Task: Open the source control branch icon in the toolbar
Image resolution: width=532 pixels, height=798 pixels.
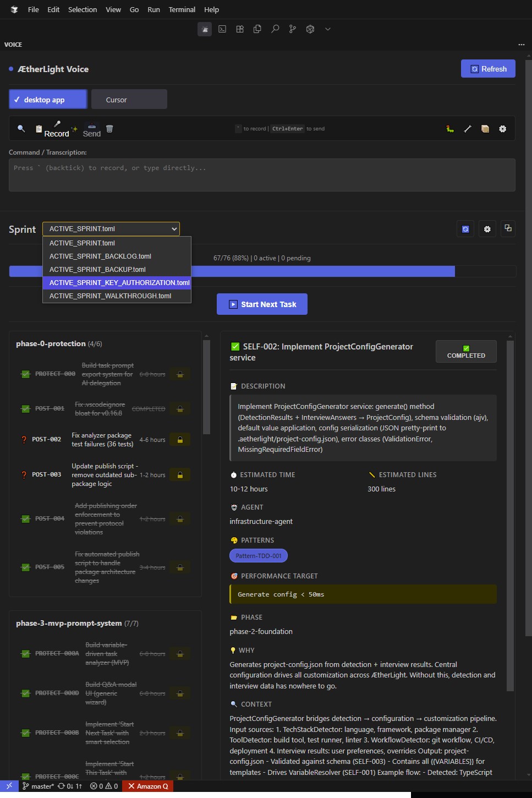Action: click(292, 29)
